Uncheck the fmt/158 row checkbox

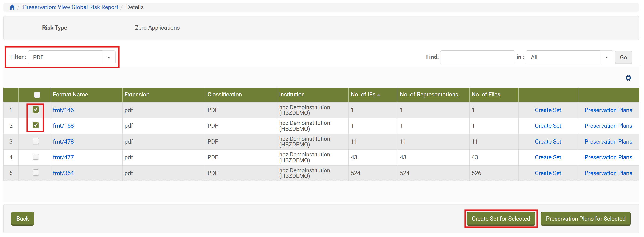(x=36, y=125)
